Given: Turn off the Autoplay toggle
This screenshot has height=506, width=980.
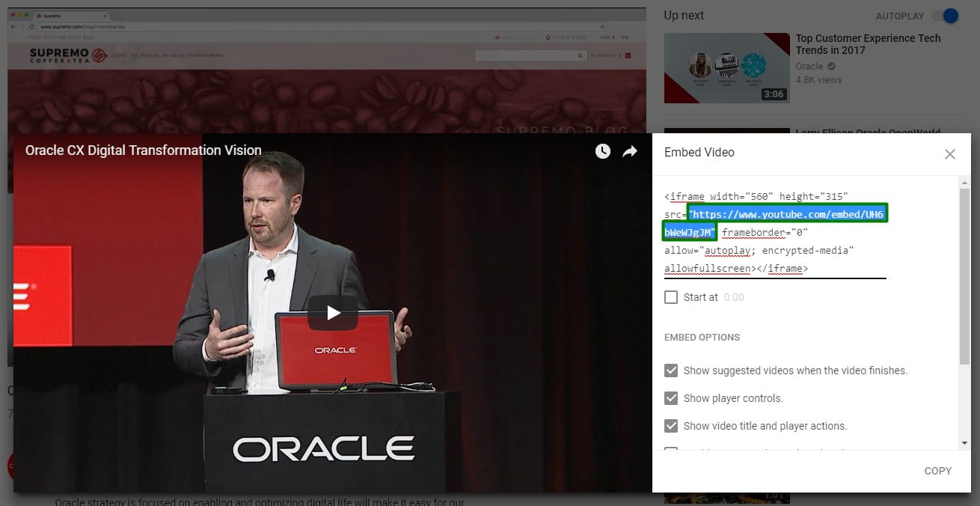Looking at the screenshot, I should 946,16.
